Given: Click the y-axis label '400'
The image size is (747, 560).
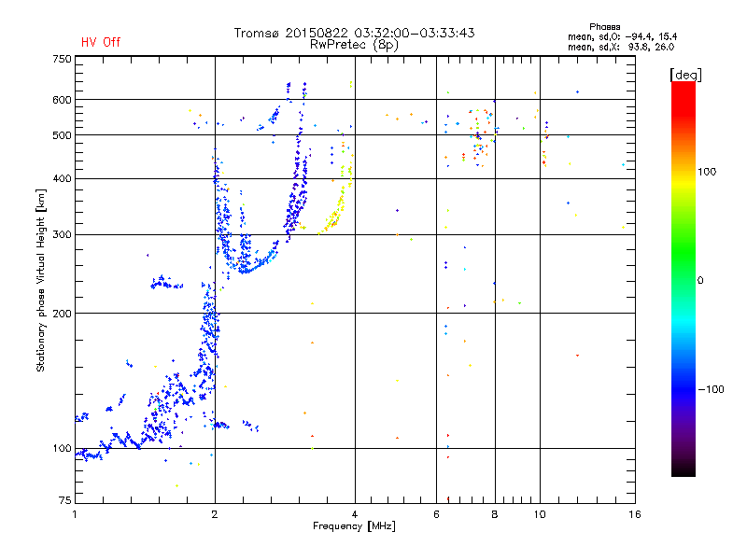Looking at the screenshot, I should (62, 179).
